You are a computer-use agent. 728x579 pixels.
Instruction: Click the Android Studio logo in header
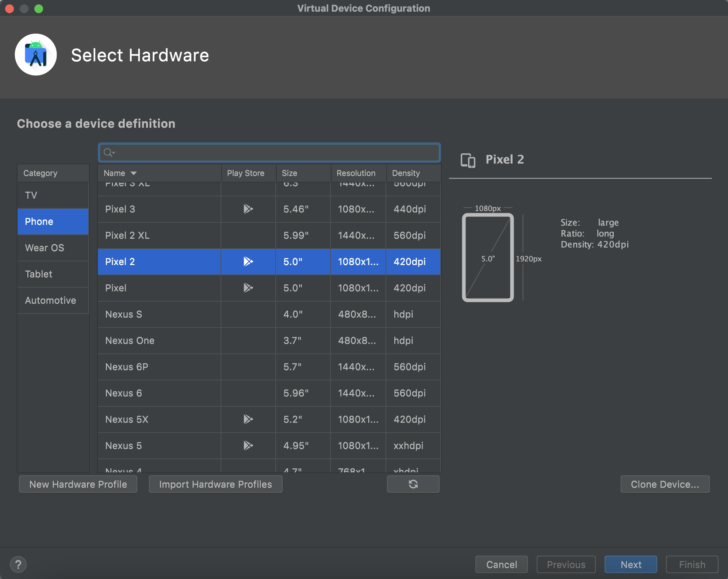[x=36, y=55]
